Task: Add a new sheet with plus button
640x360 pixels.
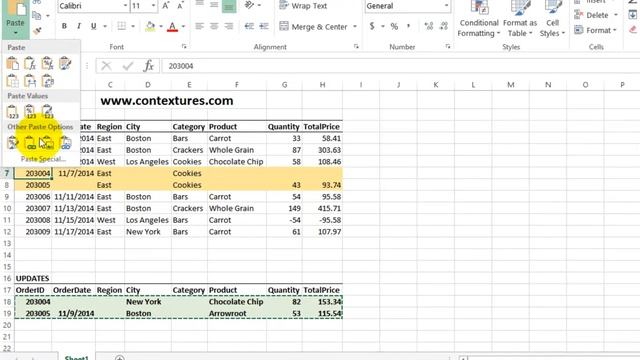Action: click(x=120, y=358)
